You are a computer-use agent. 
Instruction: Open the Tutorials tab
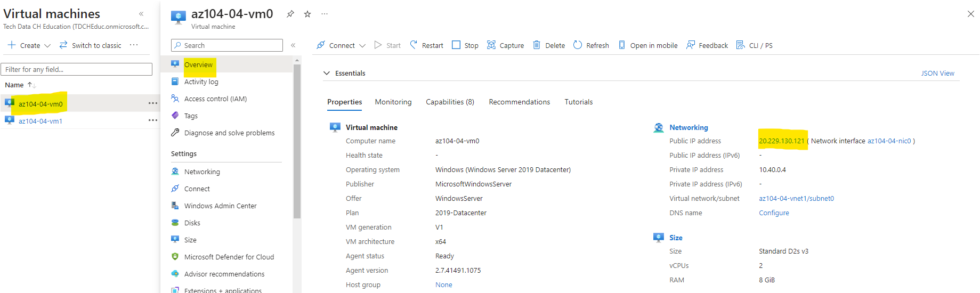point(579,102)
